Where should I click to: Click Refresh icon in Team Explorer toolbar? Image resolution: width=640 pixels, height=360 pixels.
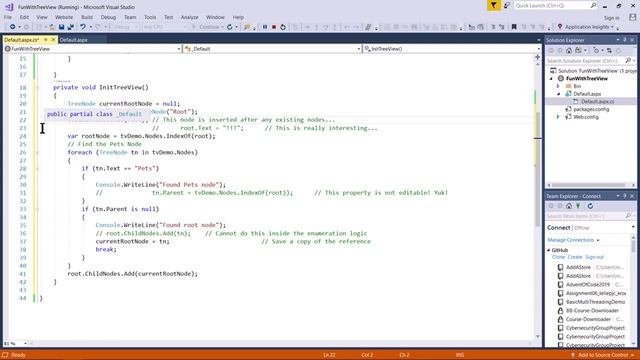click(x=590, y=206)
